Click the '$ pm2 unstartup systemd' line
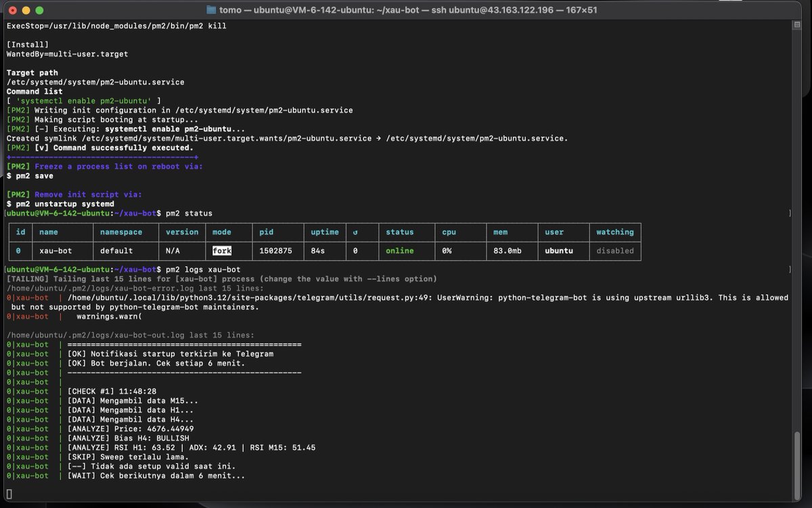This screenshot has height=508, width=812. pos(60,204)
